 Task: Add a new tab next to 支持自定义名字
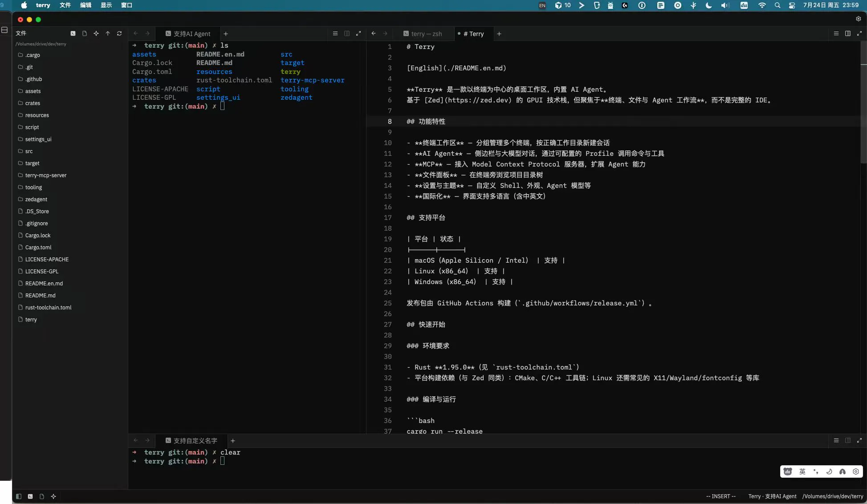tap(233, 441)
